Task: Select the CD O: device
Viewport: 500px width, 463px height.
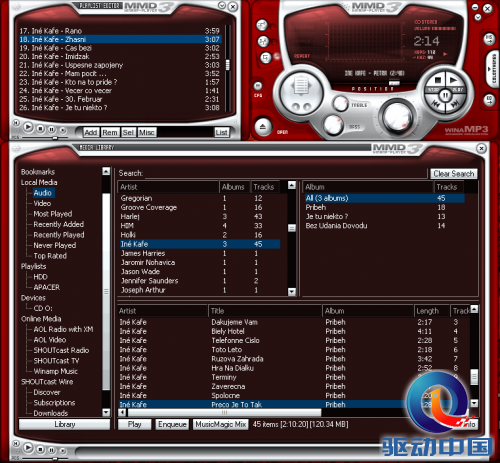Action: click(43, 308)
